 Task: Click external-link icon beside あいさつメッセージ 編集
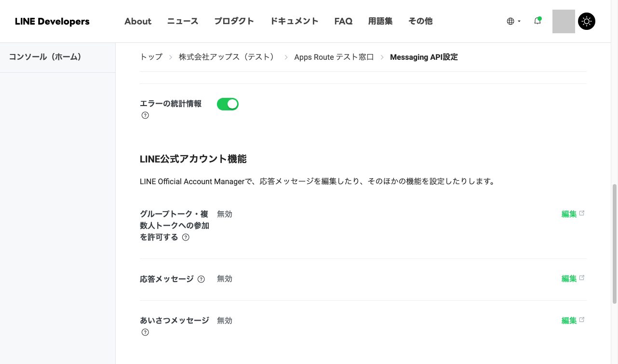[x=582, y=320]
